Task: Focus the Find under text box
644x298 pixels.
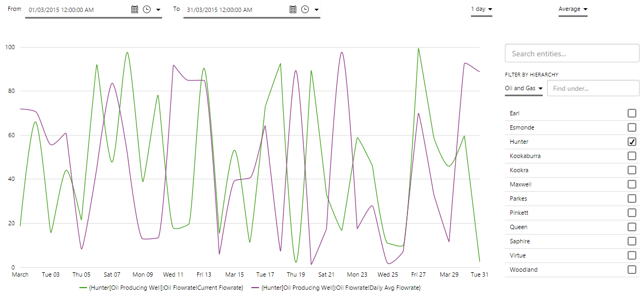Action: (x=593, y=88)
